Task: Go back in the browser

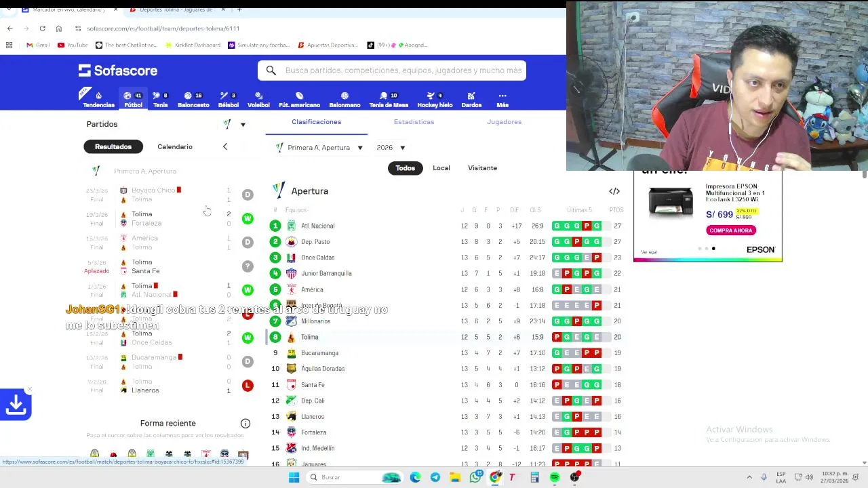Action: (9, 28)
